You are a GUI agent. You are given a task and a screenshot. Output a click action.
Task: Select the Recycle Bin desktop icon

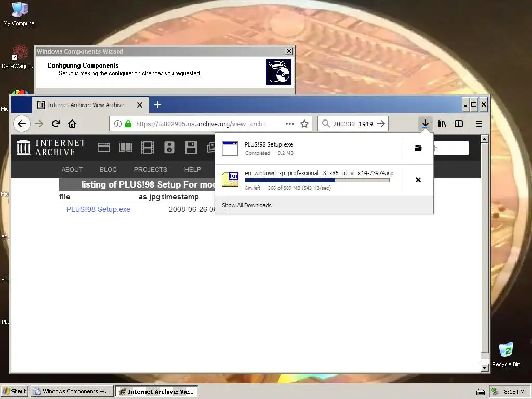[x=506, y=355]
